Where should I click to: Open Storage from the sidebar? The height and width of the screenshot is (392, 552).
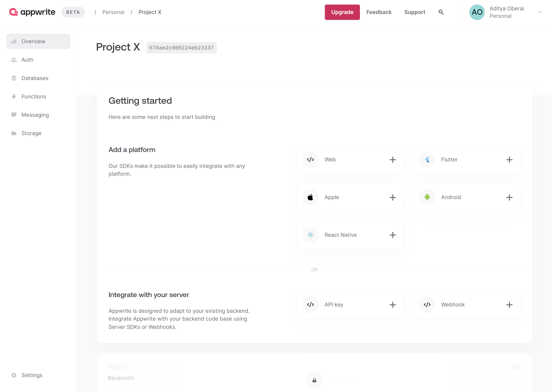click(31, 133)
